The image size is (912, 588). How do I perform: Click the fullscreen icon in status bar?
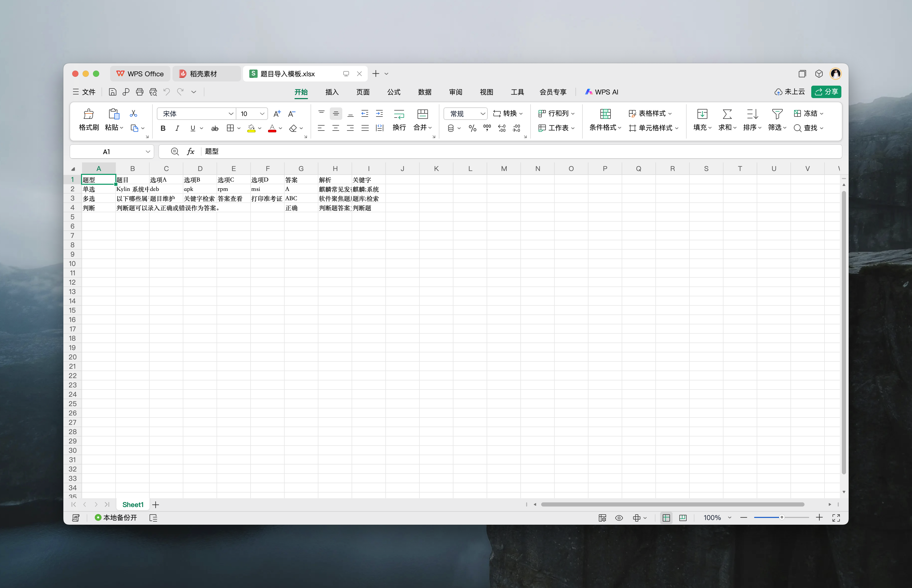(x=836, y=518)
